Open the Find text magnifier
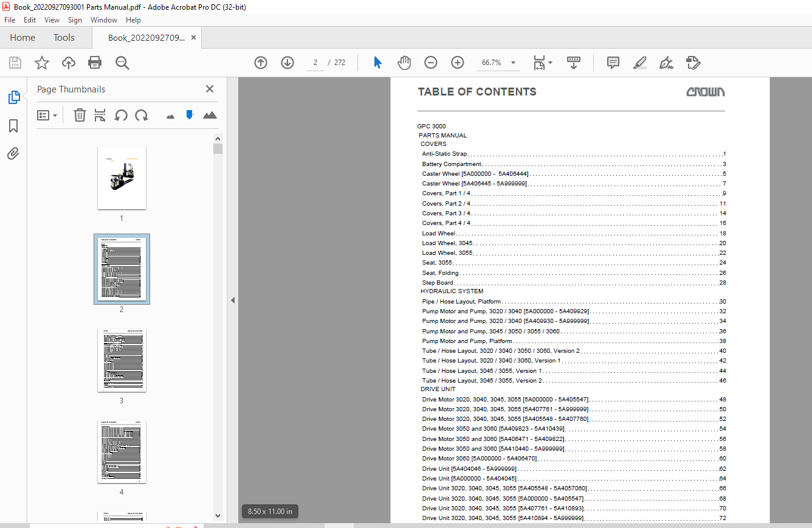The height and width of the screenshot is (528, 812). click(122, 63)
